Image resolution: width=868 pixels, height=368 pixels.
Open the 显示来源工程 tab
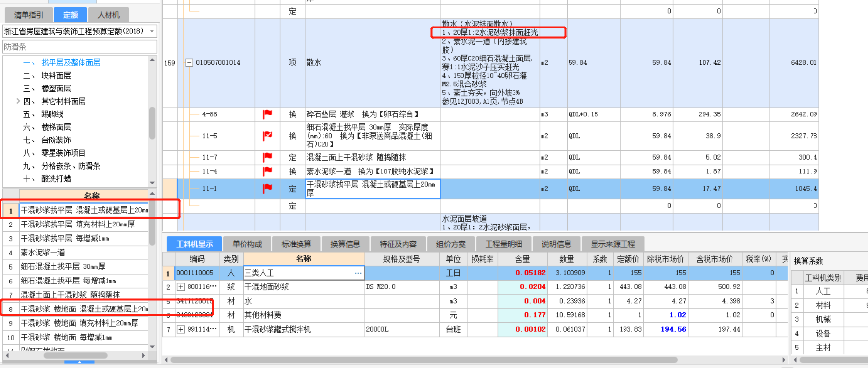pyautogui.click(x=613, y=244)
